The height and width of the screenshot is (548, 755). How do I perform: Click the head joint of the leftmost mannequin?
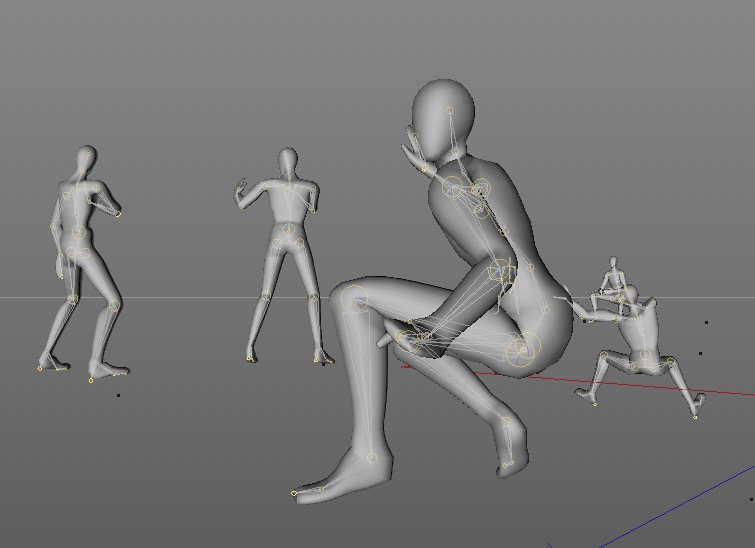(89, 155)
